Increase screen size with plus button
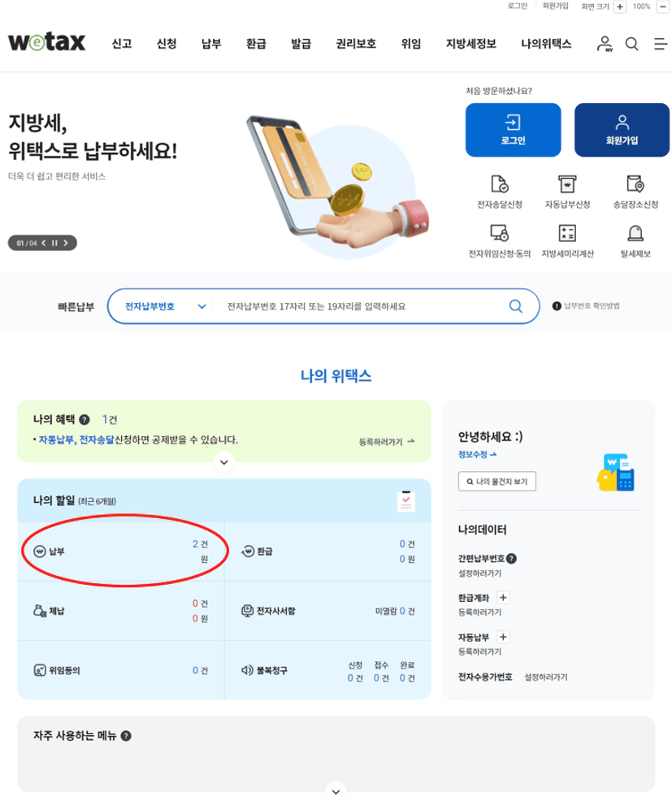672x796 pixels. coord(620,6)
